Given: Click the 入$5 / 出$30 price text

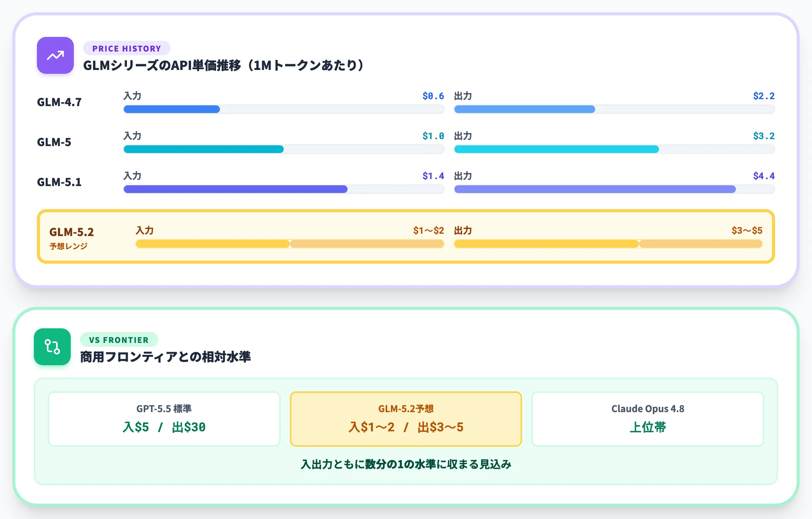Looking at the screenshot, I should (164, 427).
